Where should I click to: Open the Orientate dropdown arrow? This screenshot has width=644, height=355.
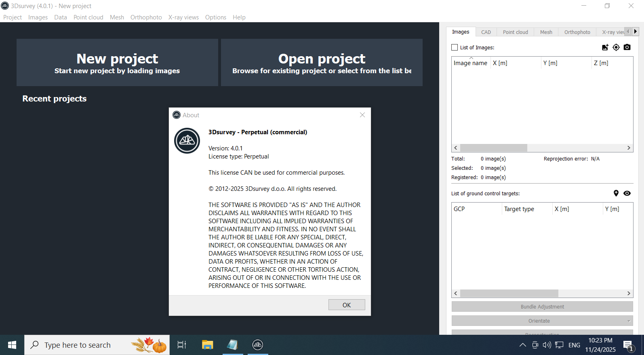[x=629, y=321]
